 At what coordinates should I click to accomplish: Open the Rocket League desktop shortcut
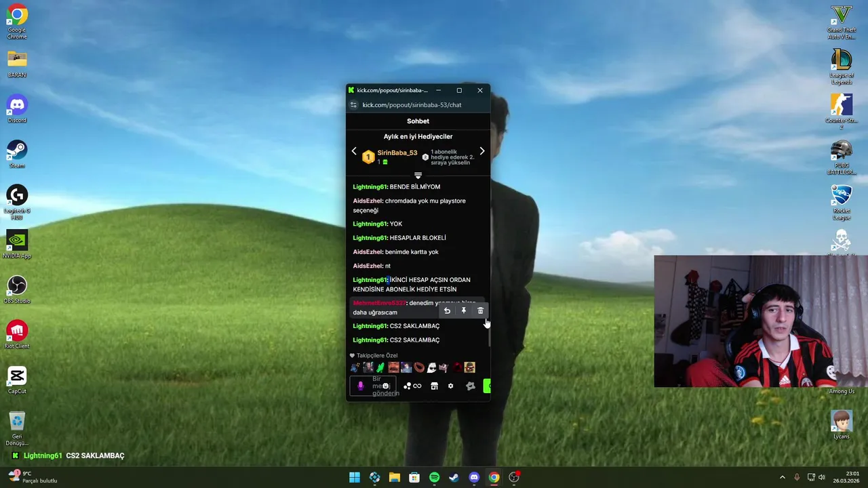click(x=842, y=202)
